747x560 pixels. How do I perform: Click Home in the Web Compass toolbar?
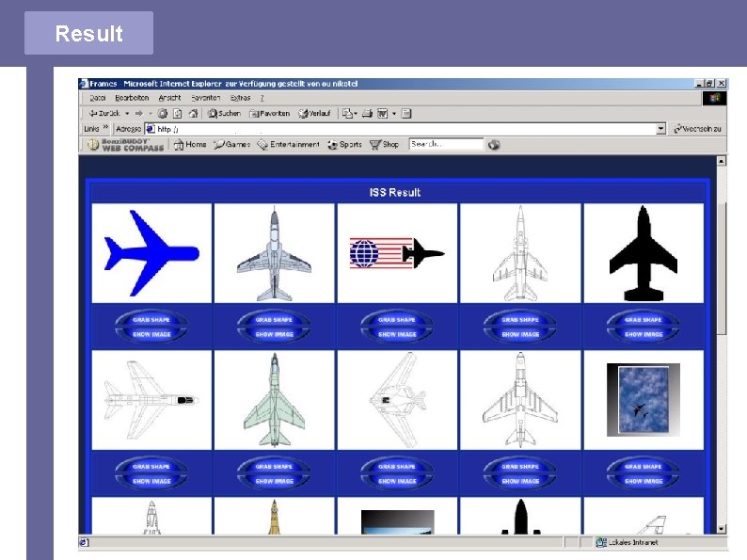pos(190,144)
